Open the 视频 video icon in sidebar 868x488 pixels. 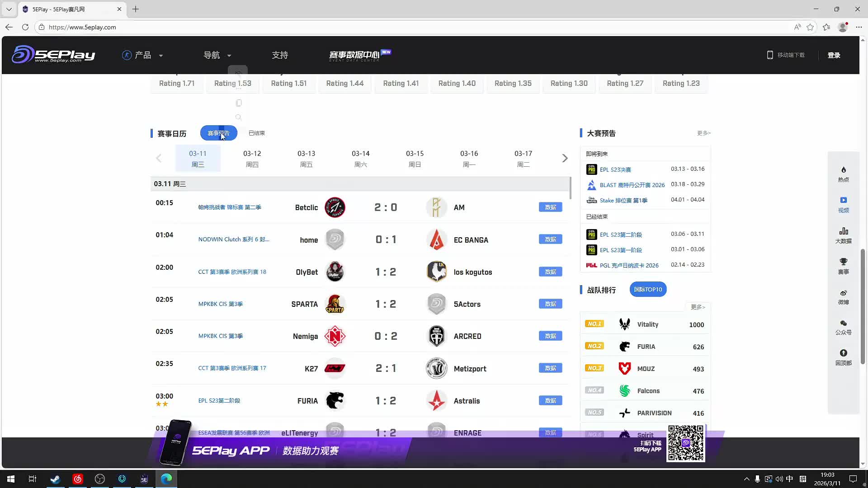point(843,200)
